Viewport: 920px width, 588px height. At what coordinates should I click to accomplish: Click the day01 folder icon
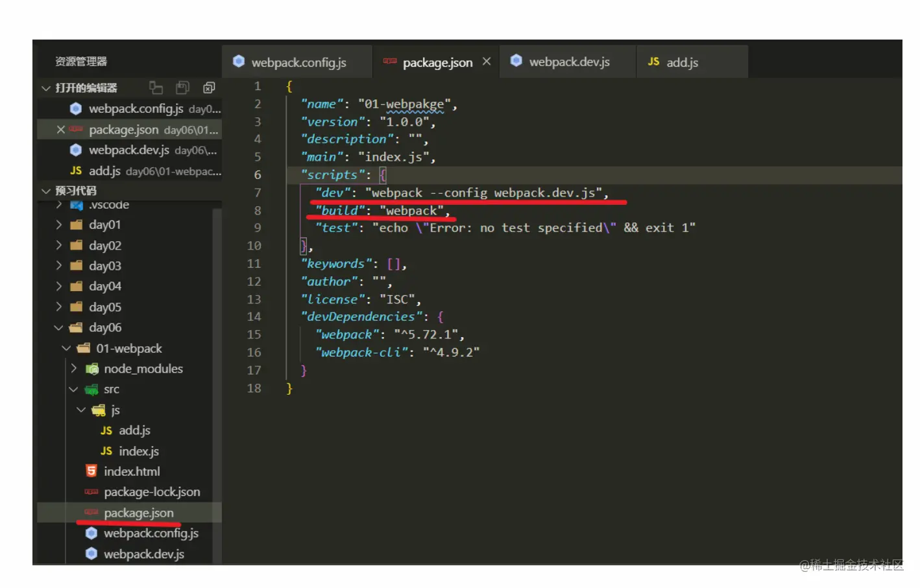[77, 225]
